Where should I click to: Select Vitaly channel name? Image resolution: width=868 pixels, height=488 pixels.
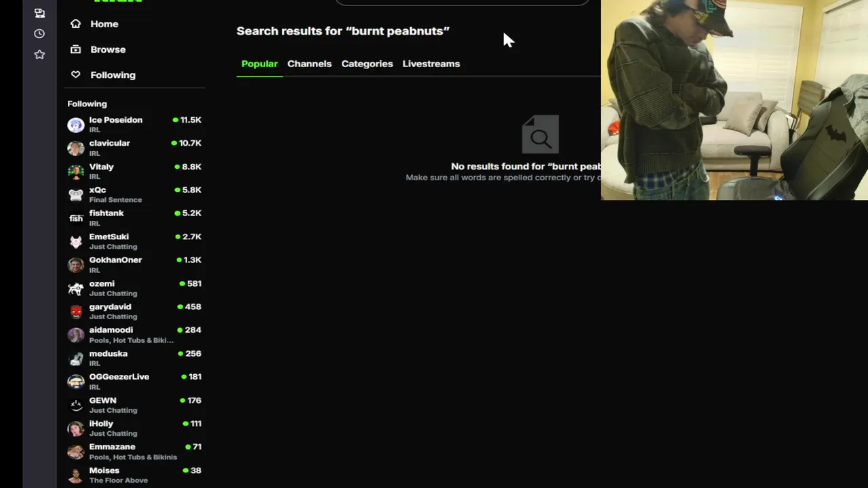click(101, 167)
